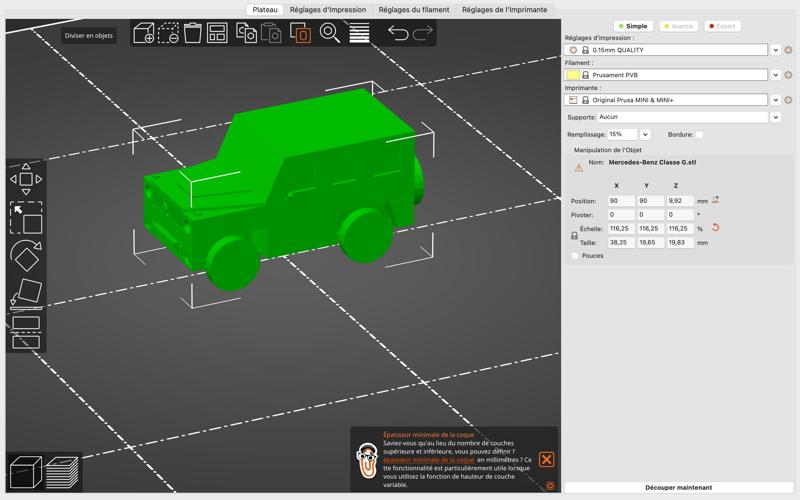The image size is (800, 500).
Task: Click gear icon beside print settings preset
Action: 788,50
